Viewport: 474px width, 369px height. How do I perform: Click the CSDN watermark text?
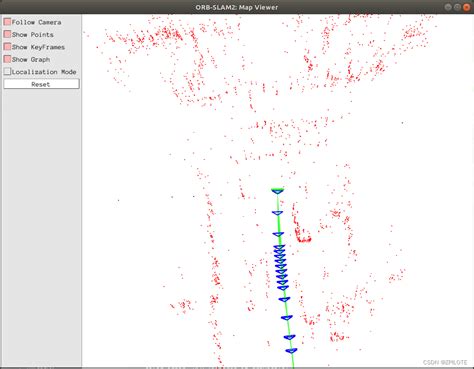tap(445, 362)
